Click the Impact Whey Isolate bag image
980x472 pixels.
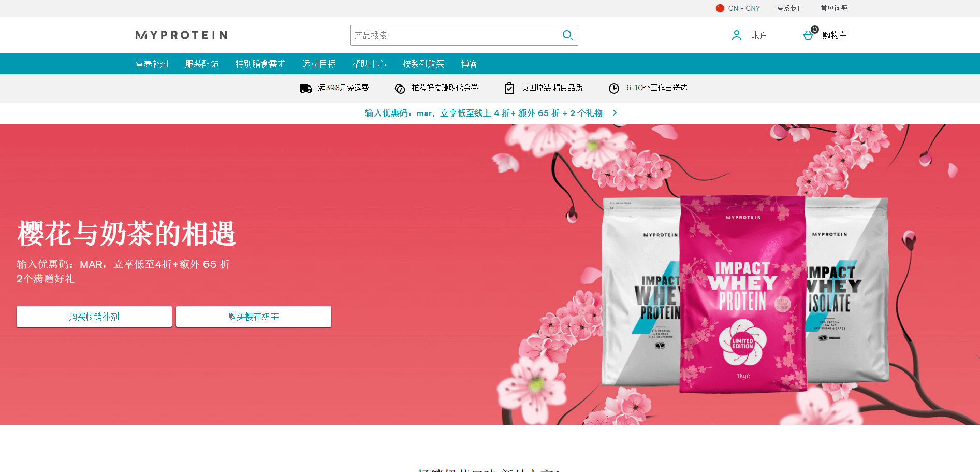pos(847,290)
